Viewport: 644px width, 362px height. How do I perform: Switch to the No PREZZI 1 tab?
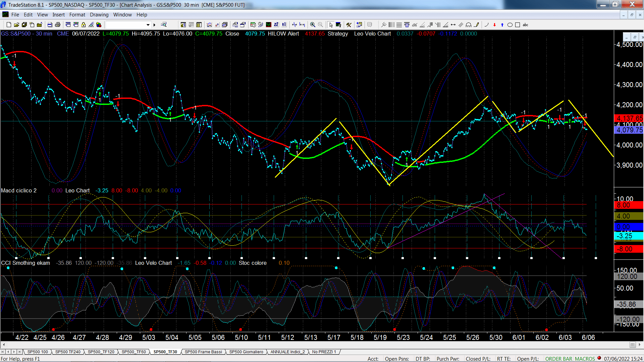[324, 352]
